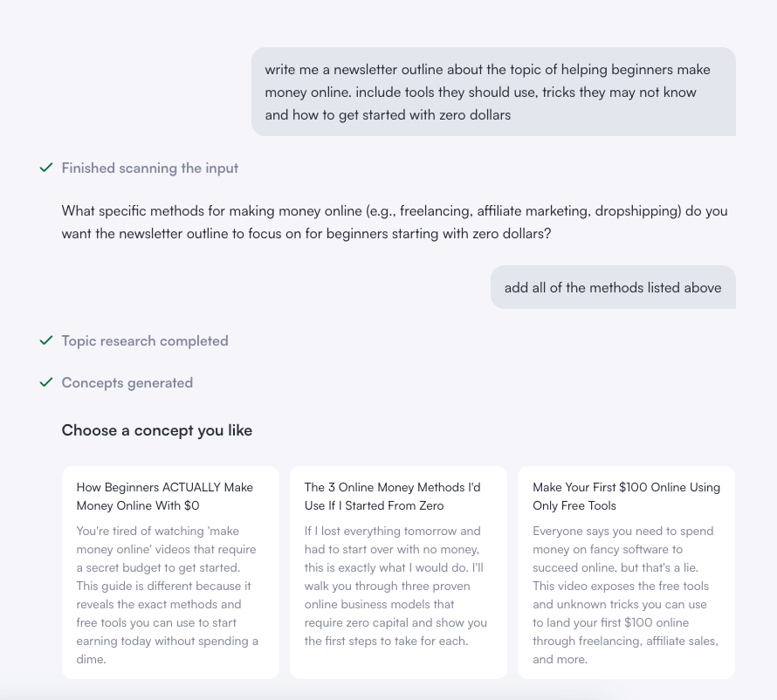Expand the Finished scanning the input step

click(x=149, y=168)
